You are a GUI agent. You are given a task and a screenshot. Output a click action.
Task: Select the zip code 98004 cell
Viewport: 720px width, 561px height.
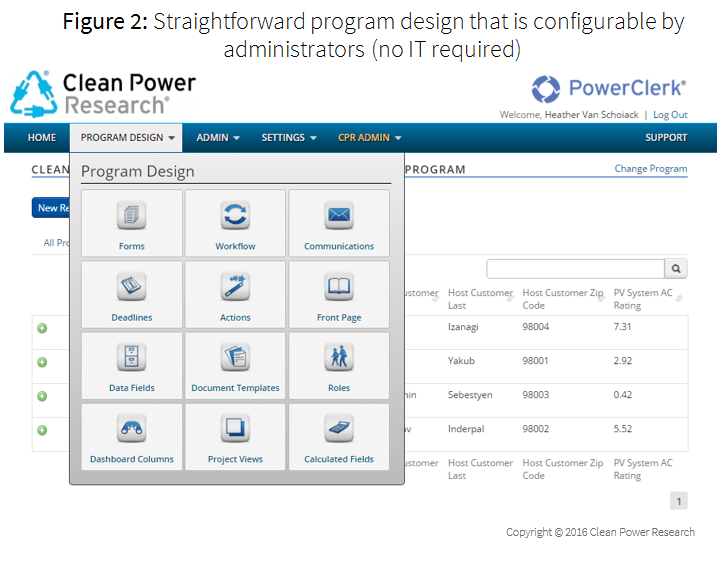point(535,327)
